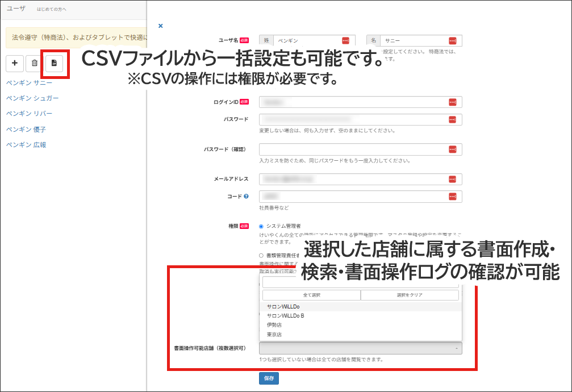Open the 書面操作可能店舗 store dropdown

(x=360, y=348)
